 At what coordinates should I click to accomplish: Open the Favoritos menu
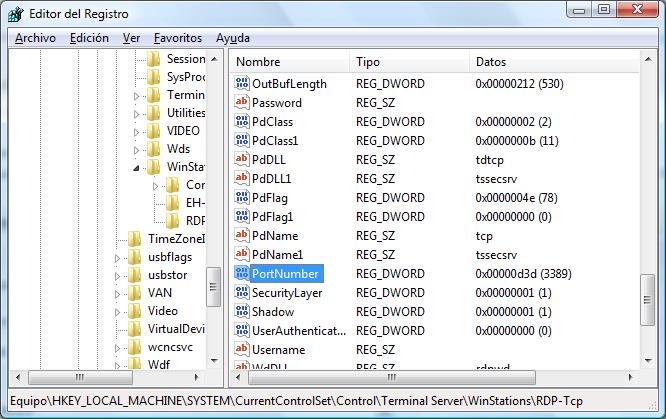[x=178, y=38]
